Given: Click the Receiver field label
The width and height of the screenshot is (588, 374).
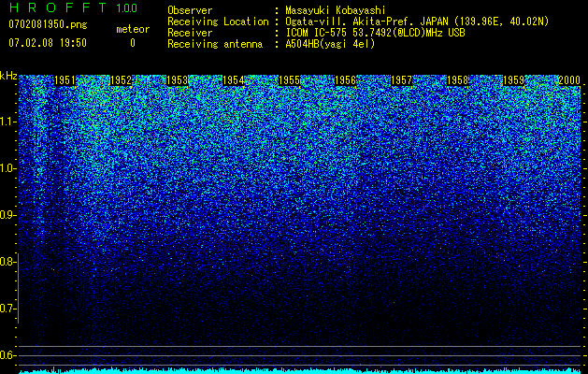Looking at the screenshot, I should pyautogui.click(x=190, y=33).
